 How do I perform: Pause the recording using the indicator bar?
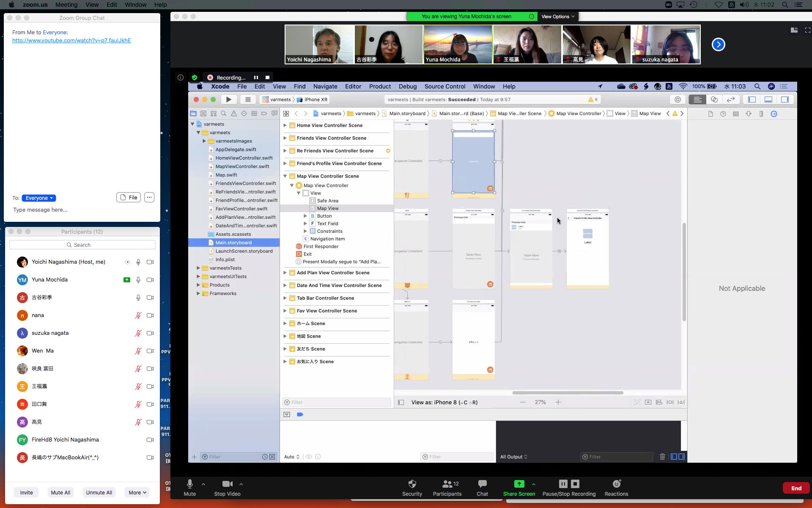[256, 77]
